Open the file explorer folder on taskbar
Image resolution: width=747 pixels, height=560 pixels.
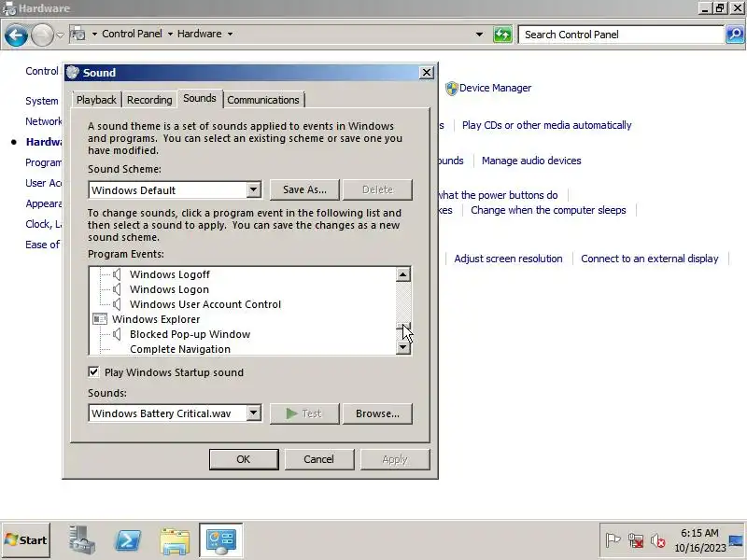pyautogui.click(x=175, y=541)
